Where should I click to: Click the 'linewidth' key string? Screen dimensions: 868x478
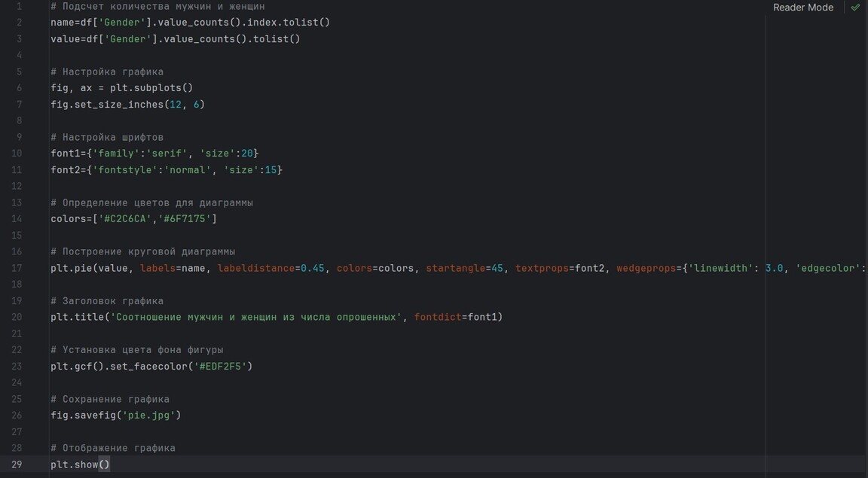tap(721, 268)
